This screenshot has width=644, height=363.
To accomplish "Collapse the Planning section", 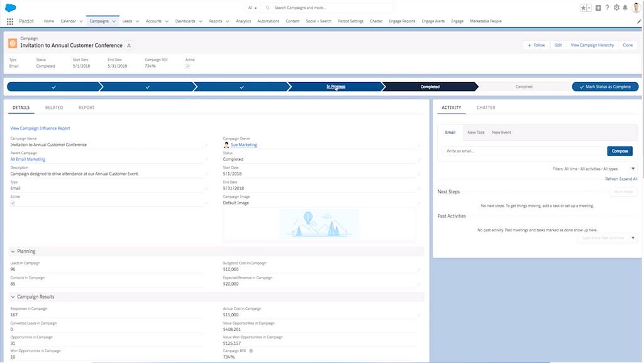I will tap(13, 252).
